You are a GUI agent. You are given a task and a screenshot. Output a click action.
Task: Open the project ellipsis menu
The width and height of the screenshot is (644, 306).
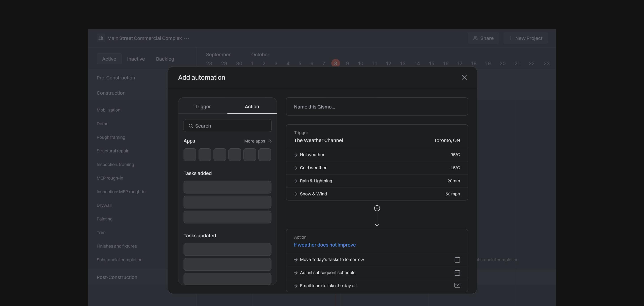point(186,38)
